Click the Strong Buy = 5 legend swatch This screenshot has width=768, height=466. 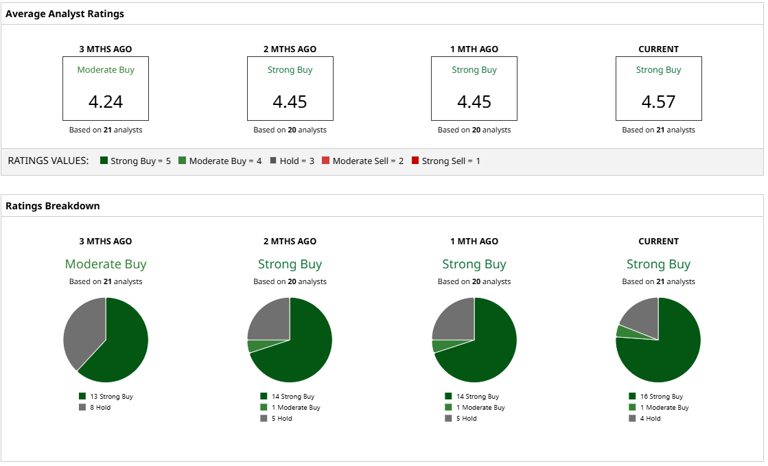[x=104, y=161]
